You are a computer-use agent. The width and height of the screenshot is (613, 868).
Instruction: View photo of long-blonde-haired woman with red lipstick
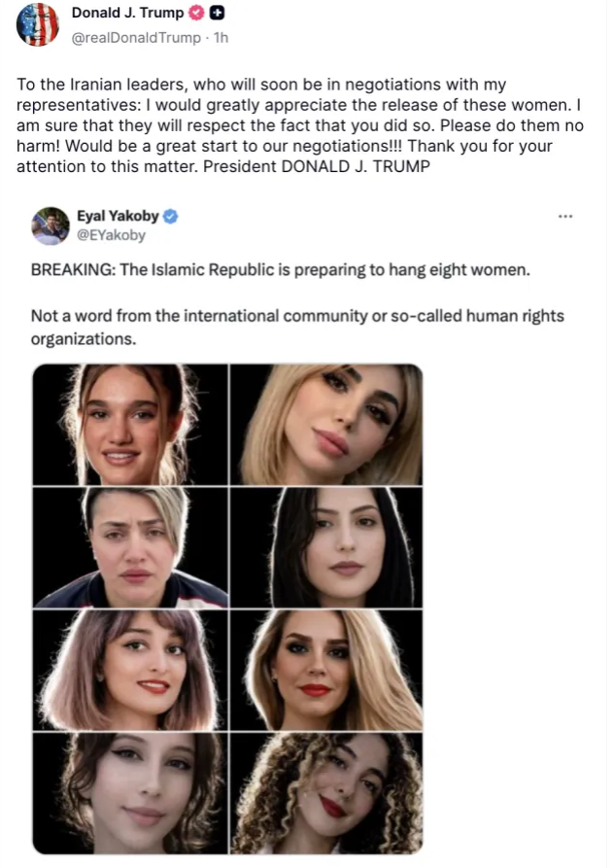pos(326,671)
